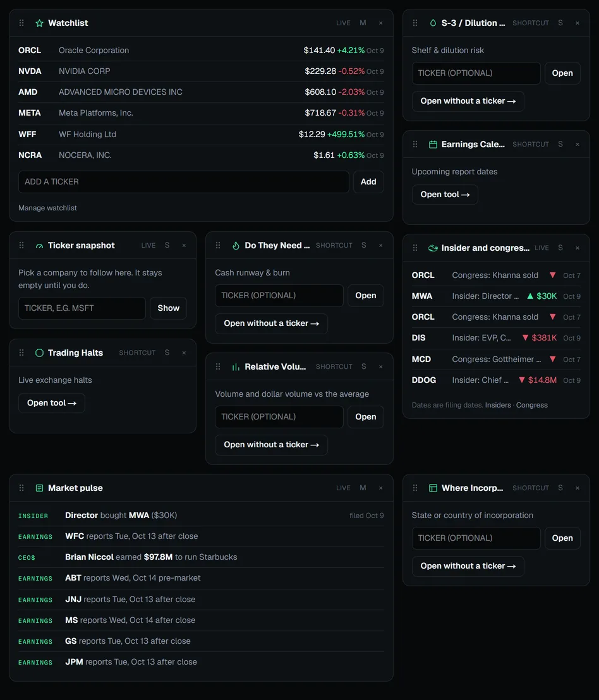
Task: Click the Show button in Ticker snapshot
Action: 168,308
